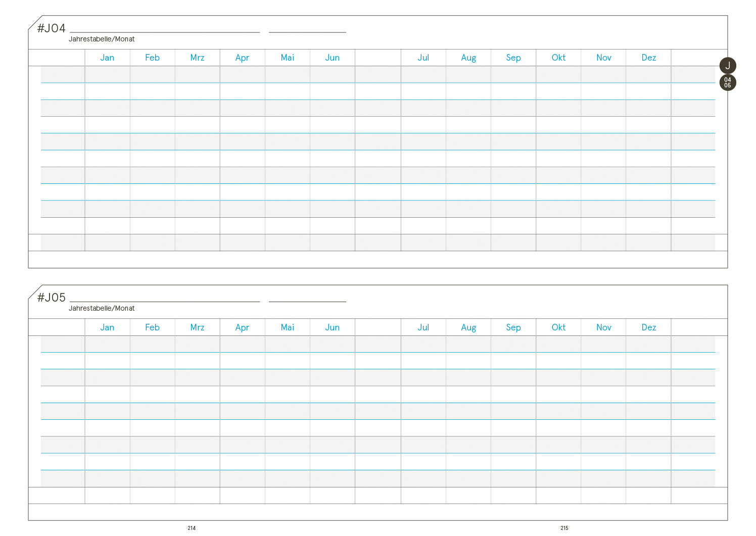
Task: Click Jun column header in #J04
Action: (333, 58)
